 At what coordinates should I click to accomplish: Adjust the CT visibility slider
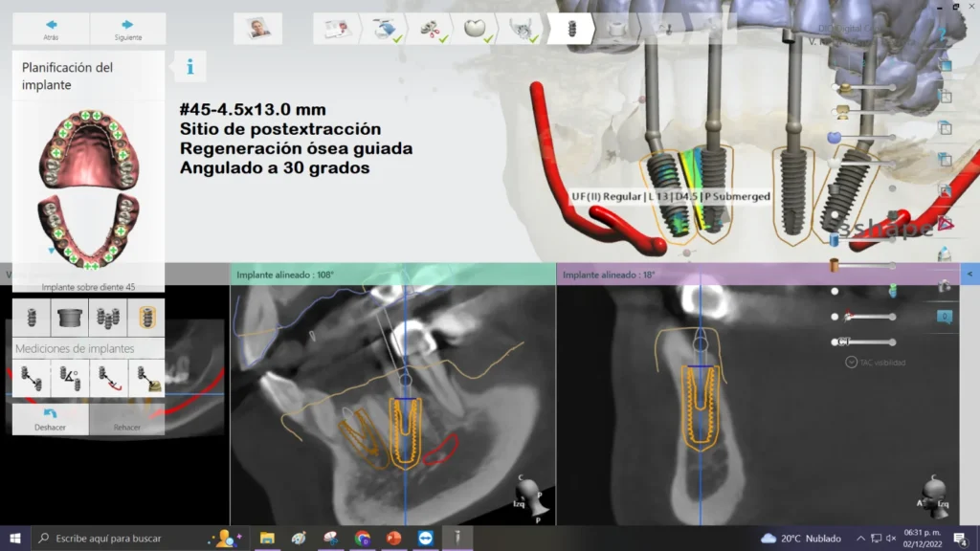coord(864,342)
